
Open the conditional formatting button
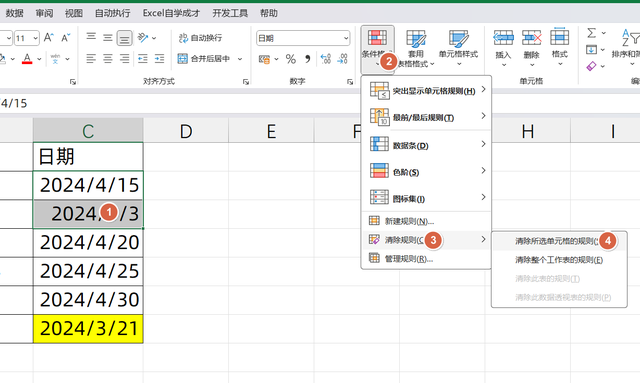pyautogui.click(x=377, y=49)
